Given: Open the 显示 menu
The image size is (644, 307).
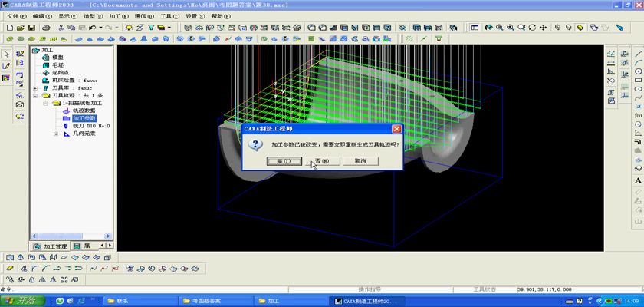Looking at the screenshot, I should 67,16.
